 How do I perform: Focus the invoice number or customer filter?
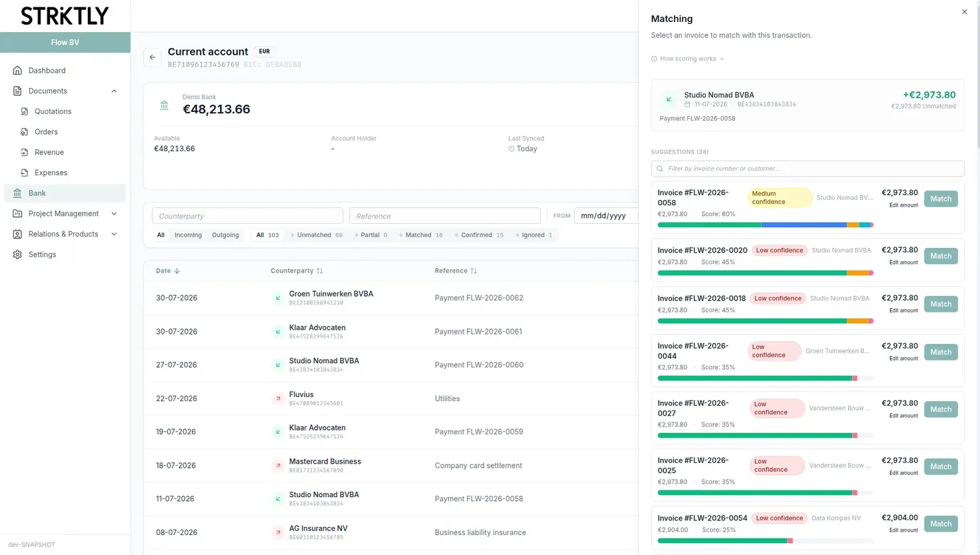807,169
